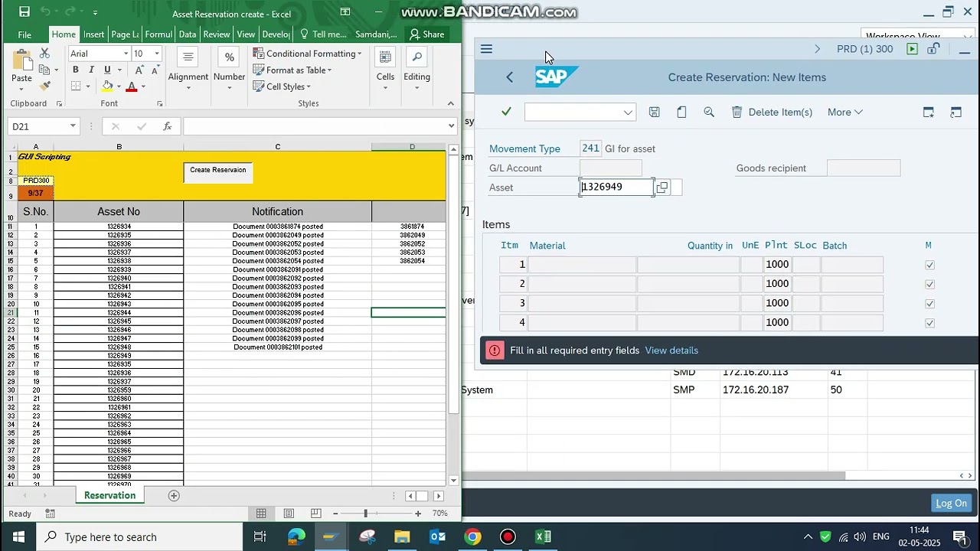The width and height of the screenshot is (980, 551).
Task: Toggle M checkbox for item 3
Action: pyautogui.click(x=929, y=303)
